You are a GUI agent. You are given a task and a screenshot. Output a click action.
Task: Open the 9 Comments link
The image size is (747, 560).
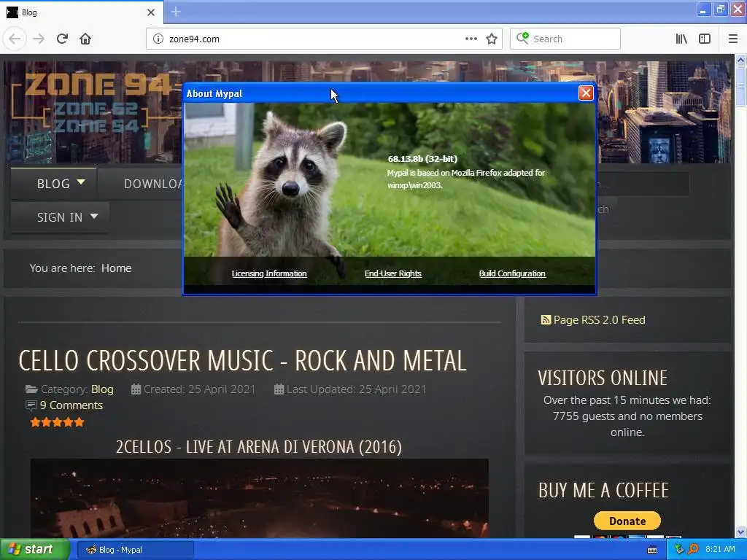coord(71,405)
